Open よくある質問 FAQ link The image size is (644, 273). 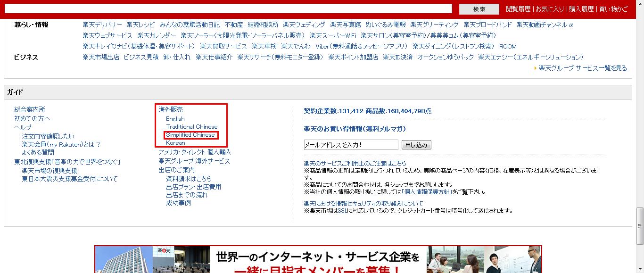38,152
